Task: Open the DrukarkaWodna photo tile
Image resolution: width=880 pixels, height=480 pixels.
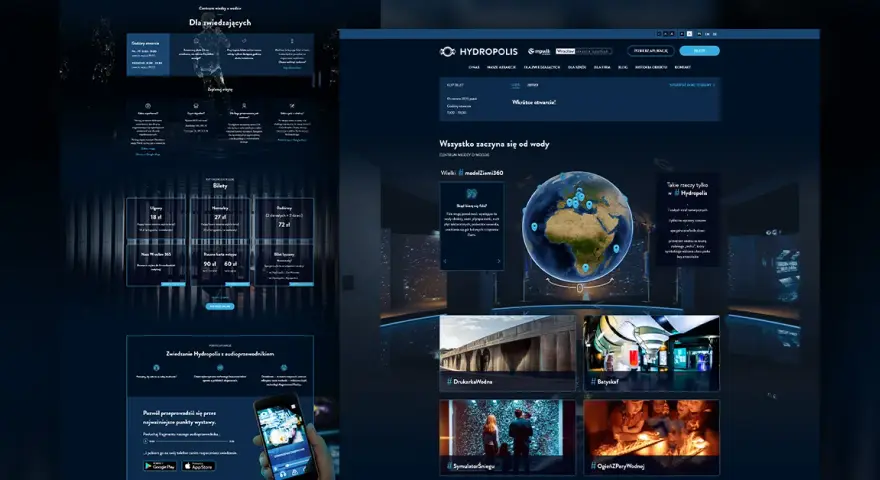Action: pyautogui.click(x=507, y=353)
